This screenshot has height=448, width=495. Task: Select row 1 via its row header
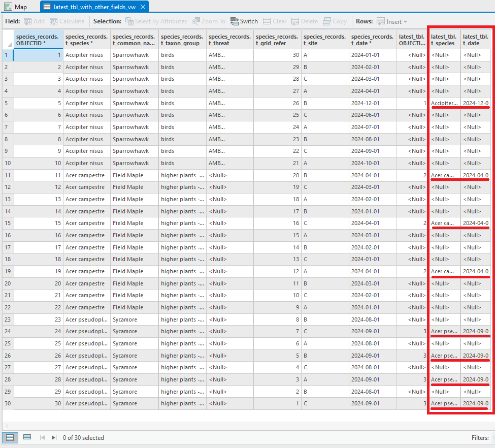coord(8,55)
